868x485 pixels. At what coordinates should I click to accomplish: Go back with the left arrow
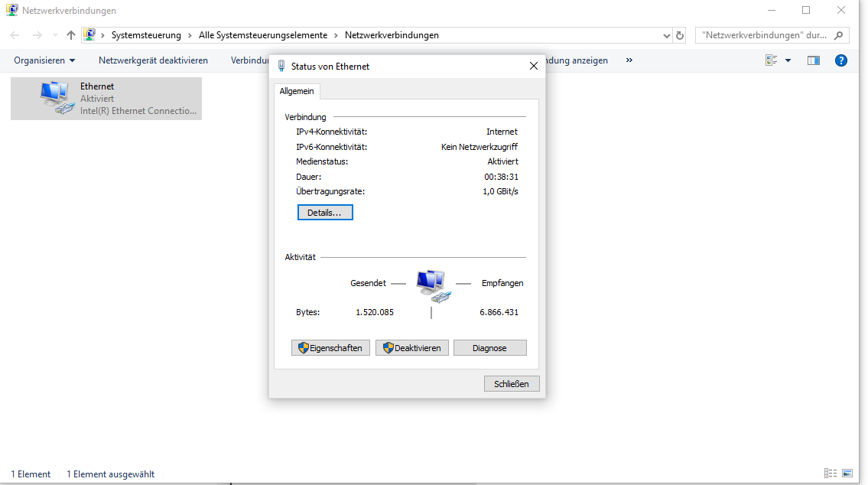[15, 35]
